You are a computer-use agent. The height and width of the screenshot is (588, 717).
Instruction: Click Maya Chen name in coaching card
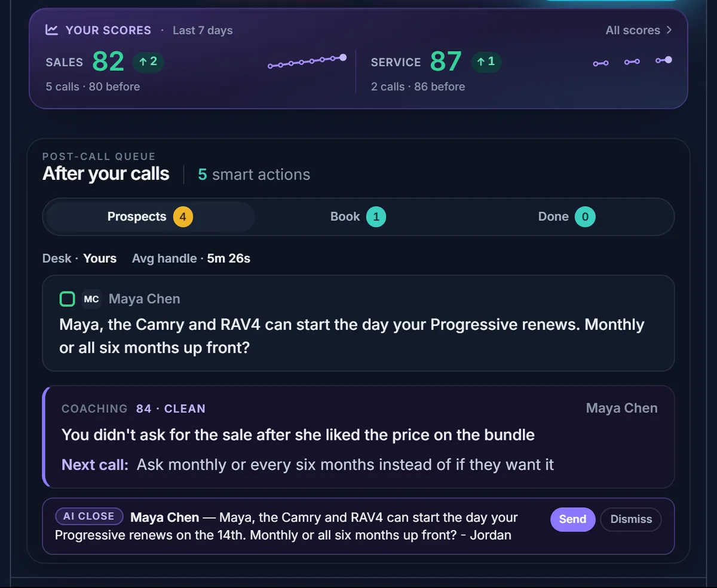621,408
